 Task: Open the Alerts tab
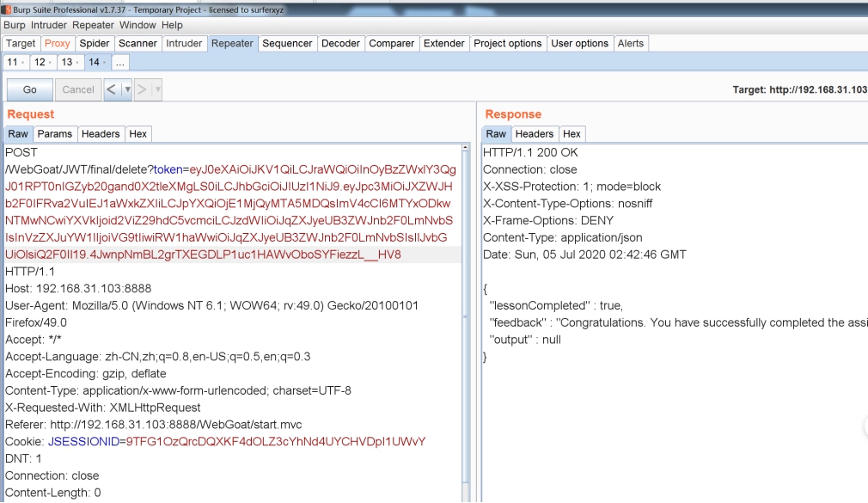[631, 43]
